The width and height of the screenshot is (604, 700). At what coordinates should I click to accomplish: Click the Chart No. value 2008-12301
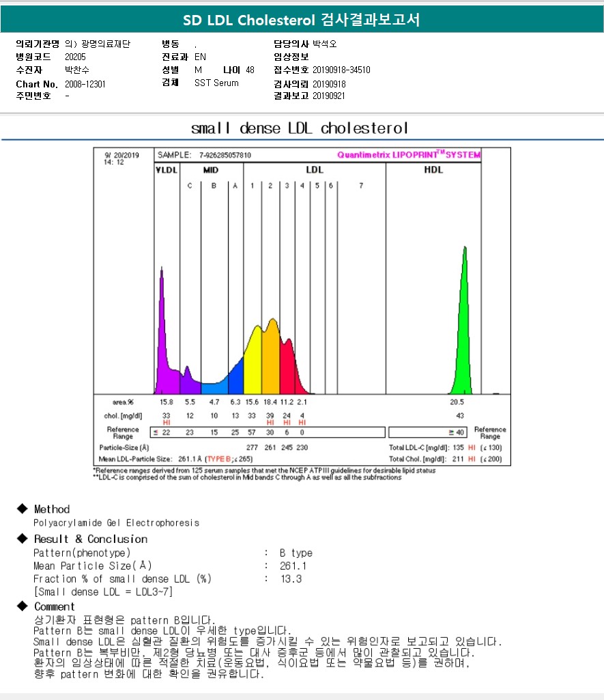pyautogui.click(x=85, y=84)
